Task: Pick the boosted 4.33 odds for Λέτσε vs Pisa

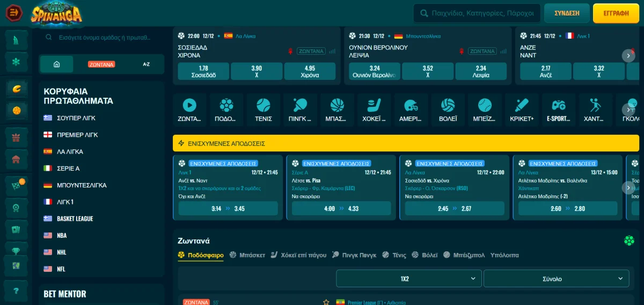Action: pos(341,208)
